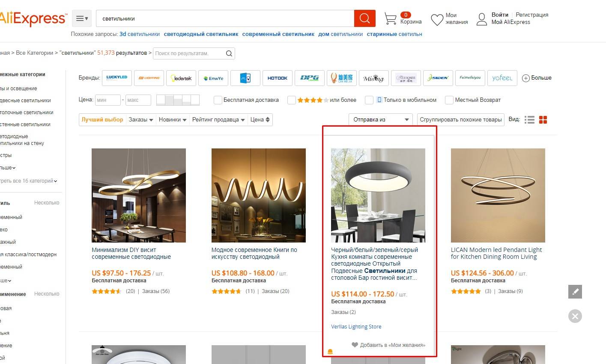Select the Несколько link beside Применение

[x=47, y=294]
